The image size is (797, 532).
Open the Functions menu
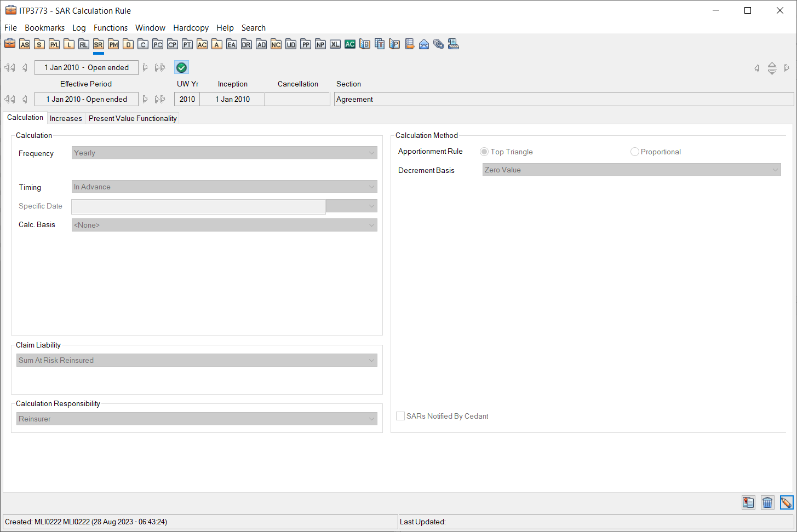point(110,28)
